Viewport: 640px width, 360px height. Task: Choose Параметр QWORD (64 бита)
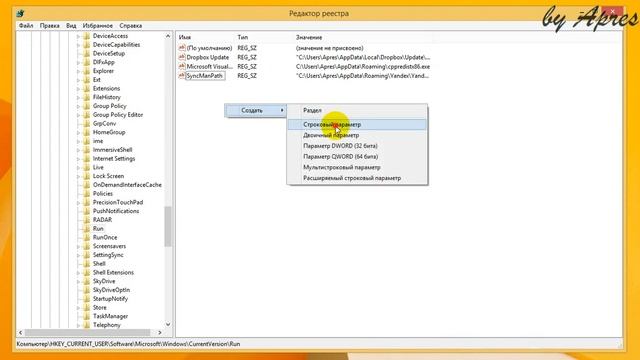point(357,156)
